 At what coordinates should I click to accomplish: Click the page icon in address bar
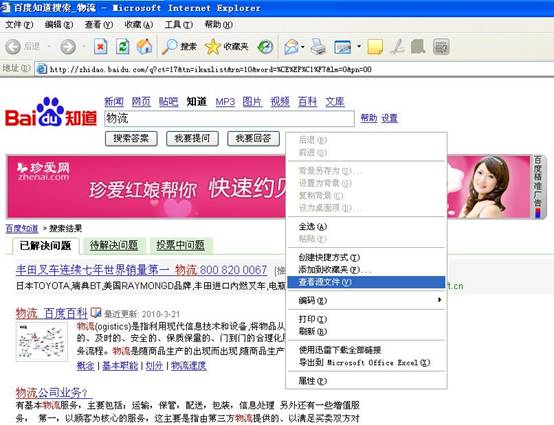pos(42,69)
